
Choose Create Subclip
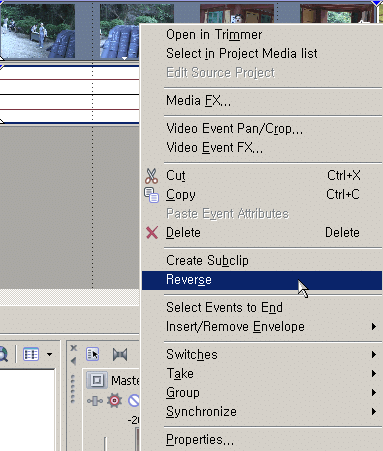[x=262, y=261]
